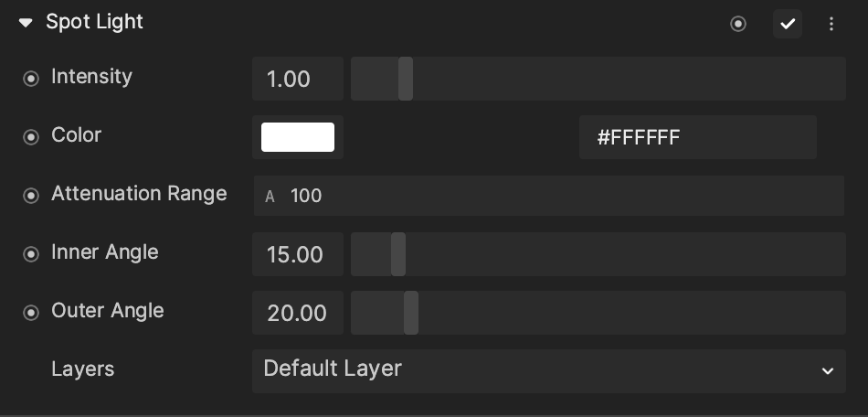Click the Intensity value field 1.00
The image size is (868, 417).
[x=298, y=79]
